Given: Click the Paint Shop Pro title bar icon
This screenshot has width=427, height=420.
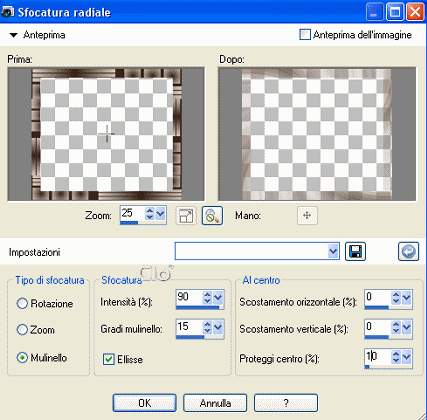Looking at the screenshot, I should [7, 12].
